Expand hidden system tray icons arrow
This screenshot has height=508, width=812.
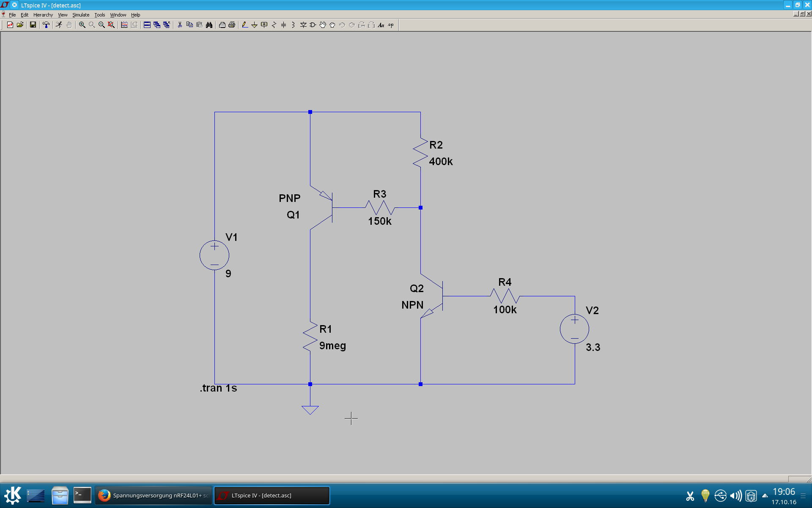tap(765, 495)
